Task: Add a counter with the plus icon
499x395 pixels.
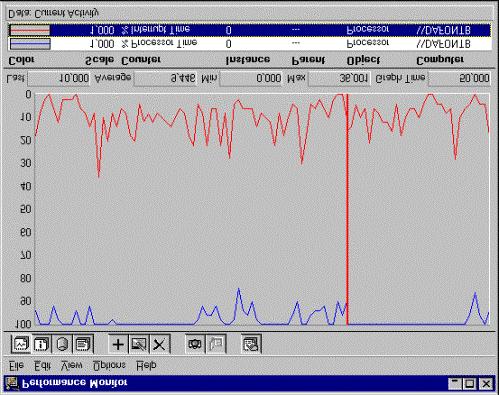Action: [x=118, y=344]
